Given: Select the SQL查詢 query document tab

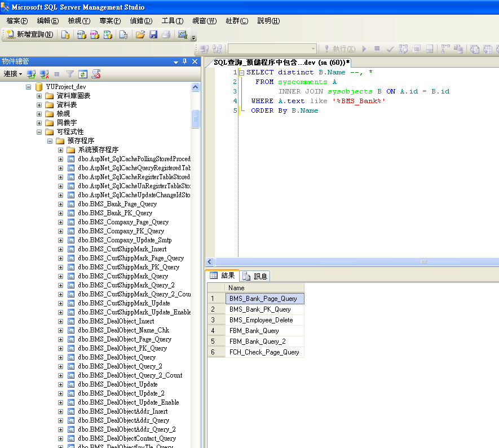Looking at the screenshot, I should click(x=281, y=63).
